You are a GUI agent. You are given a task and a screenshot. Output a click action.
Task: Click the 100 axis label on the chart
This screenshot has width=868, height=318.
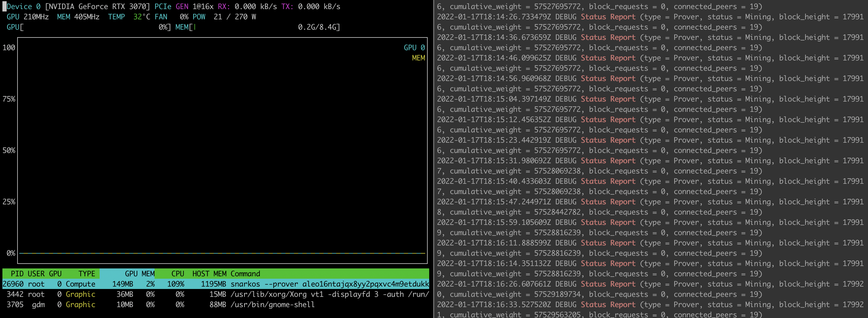tap(9, 47)
